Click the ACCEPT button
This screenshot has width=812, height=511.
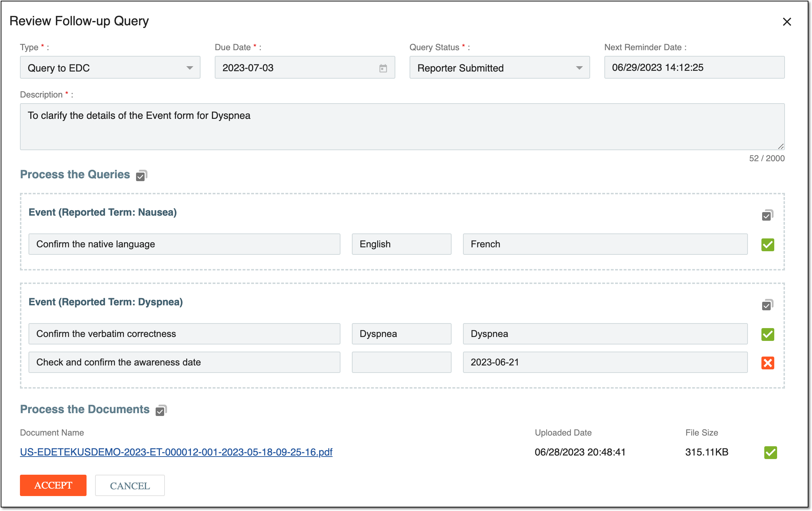[x=53, y=485]
